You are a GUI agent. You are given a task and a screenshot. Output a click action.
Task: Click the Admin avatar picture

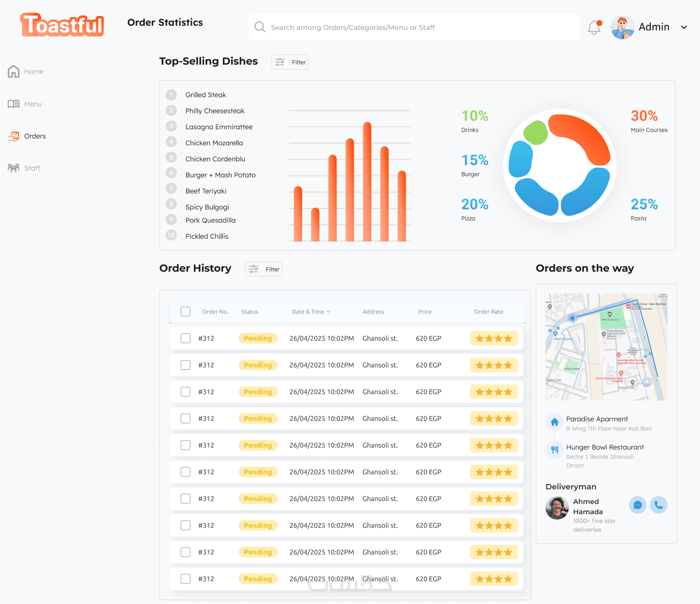point(622,27)
